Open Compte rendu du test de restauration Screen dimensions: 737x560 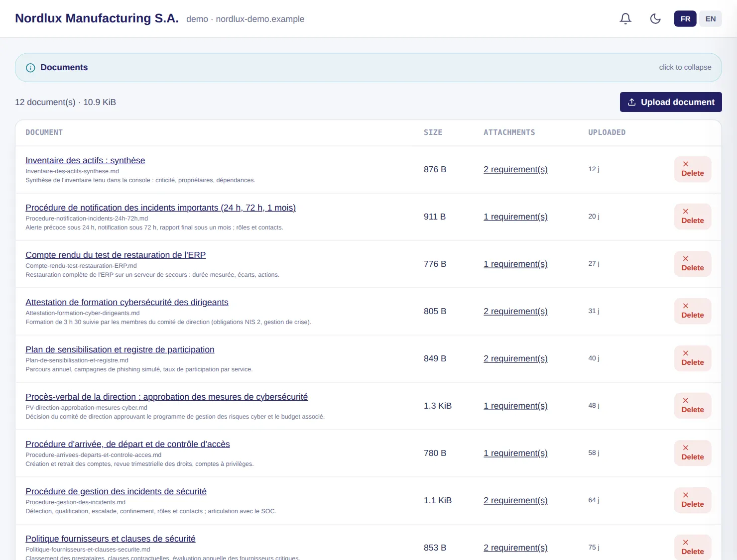(x=116, y=255)
